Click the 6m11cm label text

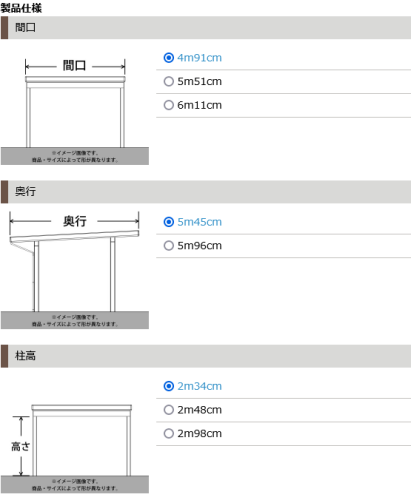(199, 105)
